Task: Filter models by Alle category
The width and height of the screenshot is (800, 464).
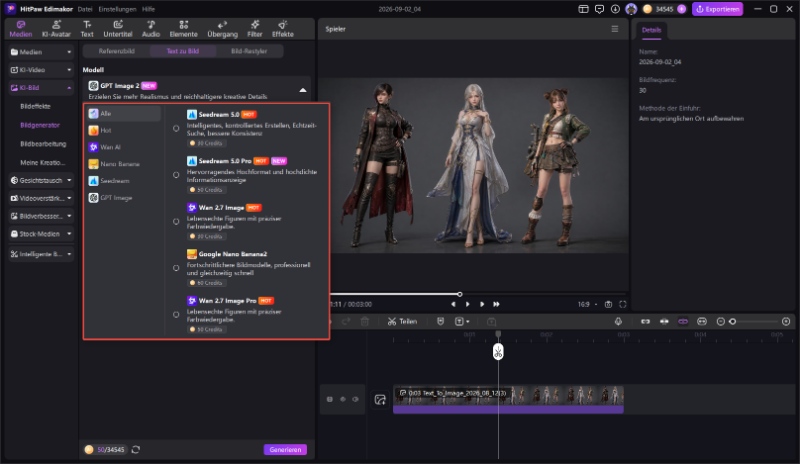Action: 123,113
